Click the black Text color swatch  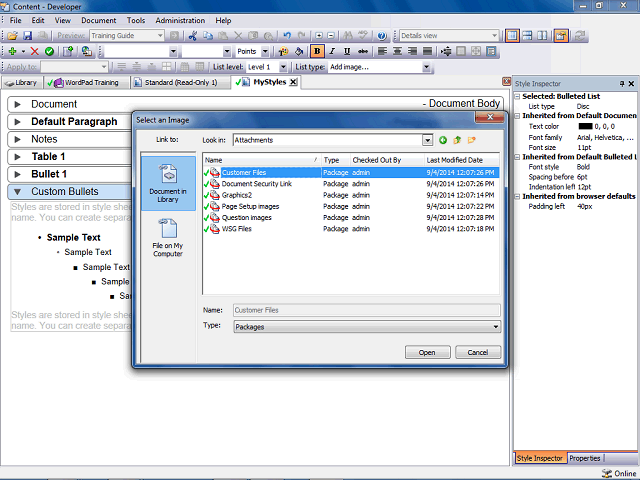585,127
